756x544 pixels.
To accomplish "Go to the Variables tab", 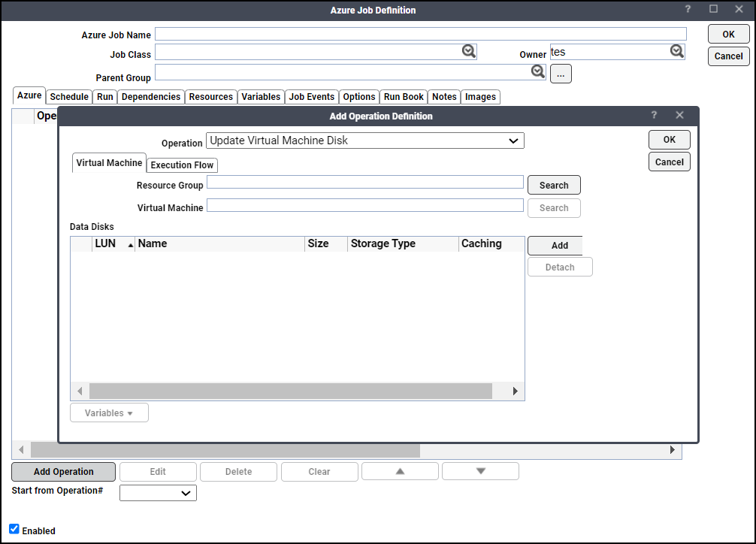I will tap(261, 97).
